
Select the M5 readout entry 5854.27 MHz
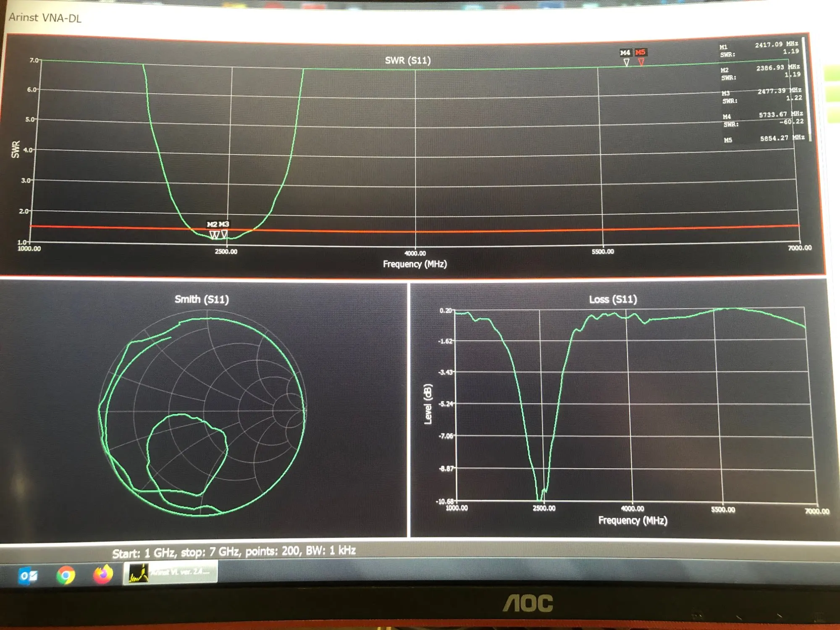(x=782, y=138)
